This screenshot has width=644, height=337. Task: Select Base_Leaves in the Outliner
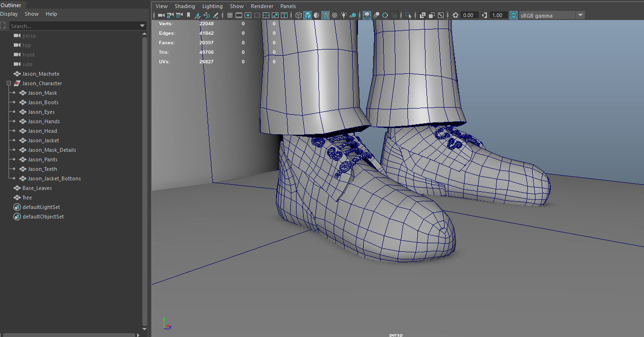(37, 188)
